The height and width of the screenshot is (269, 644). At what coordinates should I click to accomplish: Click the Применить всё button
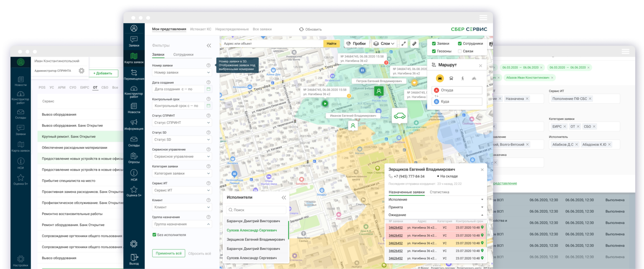point(169,253)
